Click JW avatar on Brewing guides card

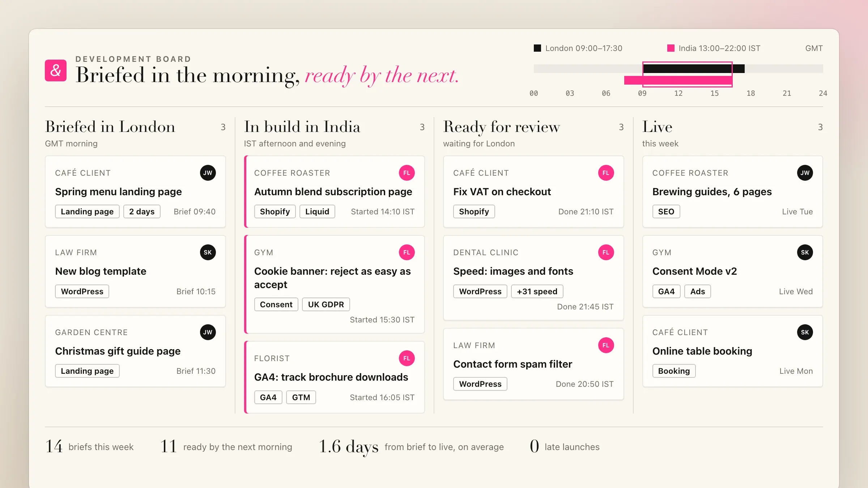(805, 173)
